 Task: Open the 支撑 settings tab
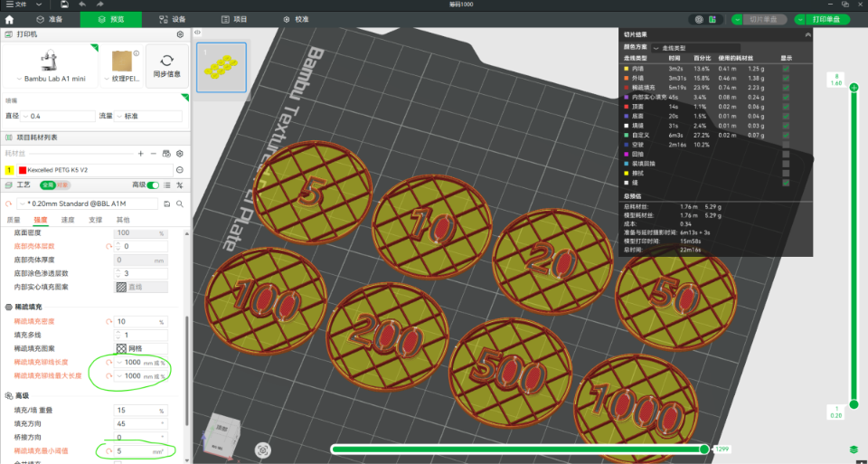click(x=95, y=220)
